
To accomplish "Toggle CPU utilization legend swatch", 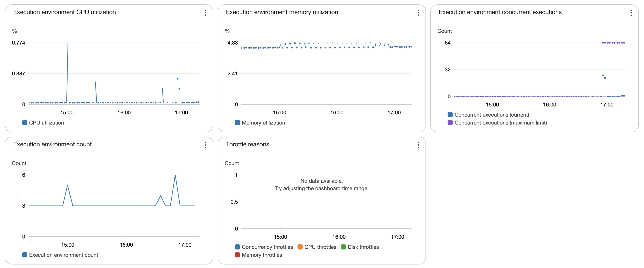I will (x=24, y=123).
